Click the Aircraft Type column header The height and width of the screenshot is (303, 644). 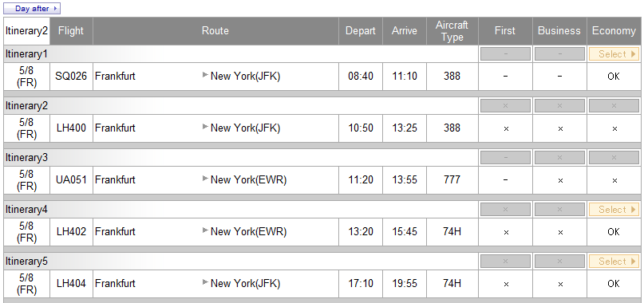(x=452, y=31)
